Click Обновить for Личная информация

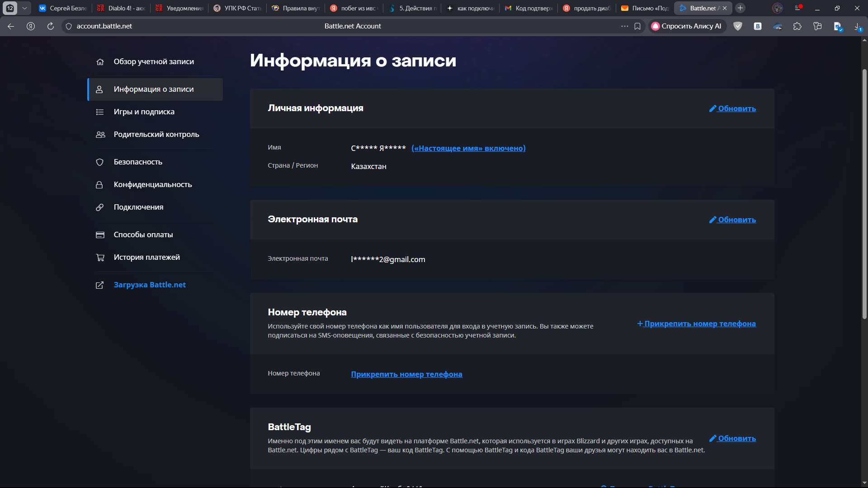(x=732, y=108)
